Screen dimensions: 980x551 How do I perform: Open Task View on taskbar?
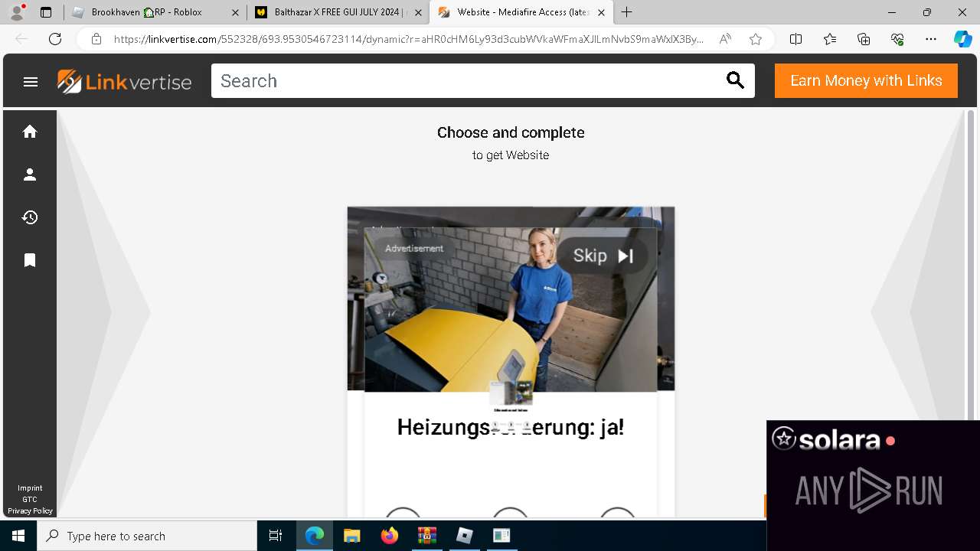click(276, 536)
